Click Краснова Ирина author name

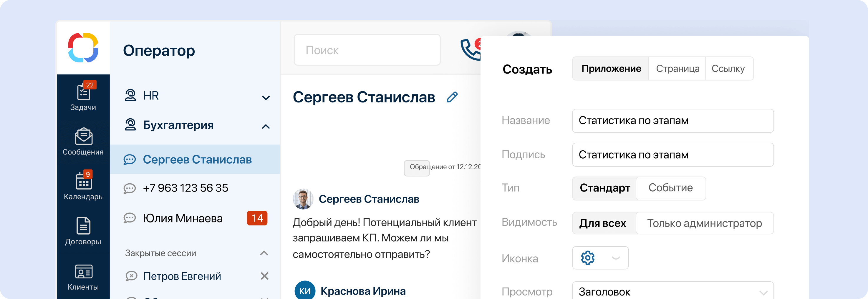point(363,291)
